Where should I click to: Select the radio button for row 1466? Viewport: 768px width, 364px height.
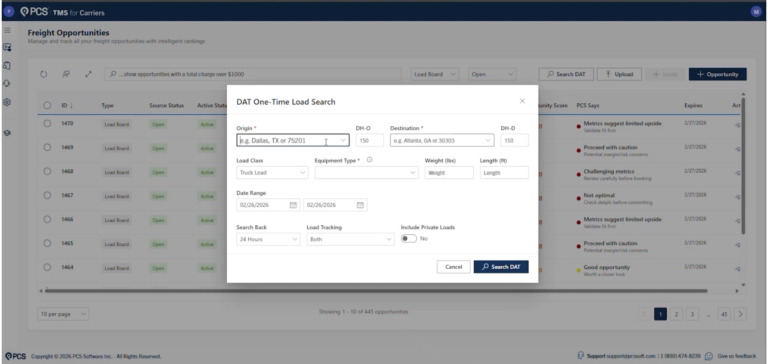tap(47, 219)
